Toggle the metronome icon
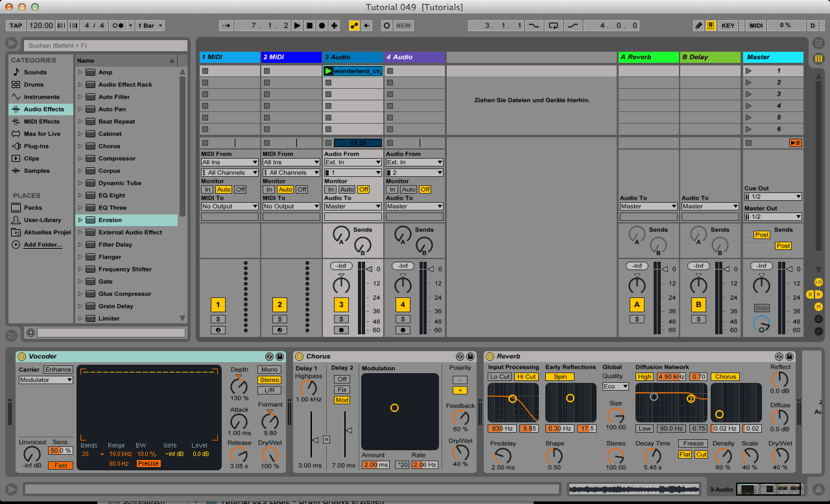This screenshot has height=504, width=830. click(118, 26)
